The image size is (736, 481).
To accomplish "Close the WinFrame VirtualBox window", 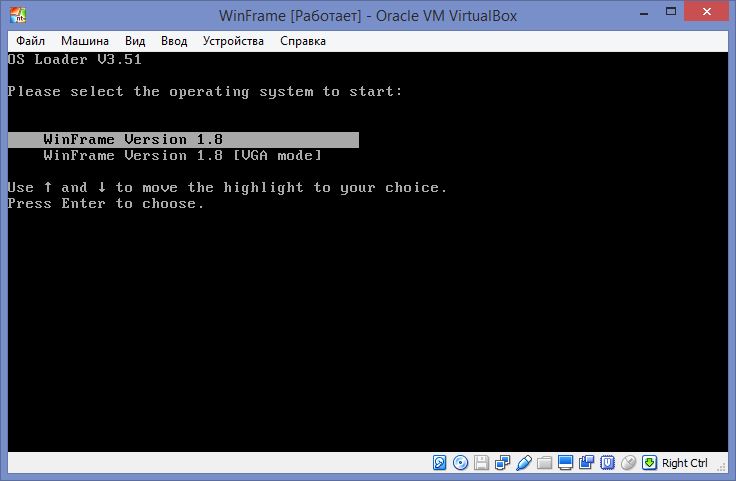I will pyautogui.click(x=706, y=12).
